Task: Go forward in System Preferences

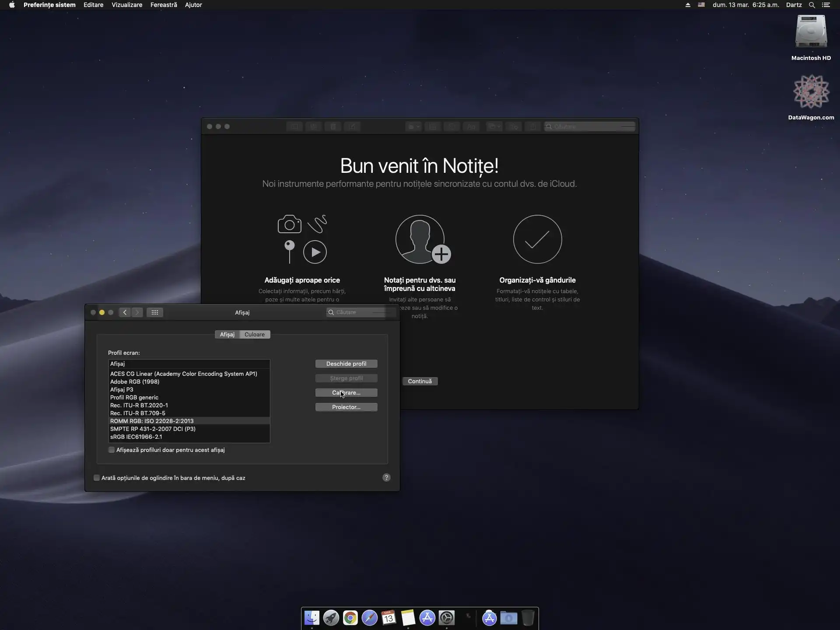Action: point(137,312)
